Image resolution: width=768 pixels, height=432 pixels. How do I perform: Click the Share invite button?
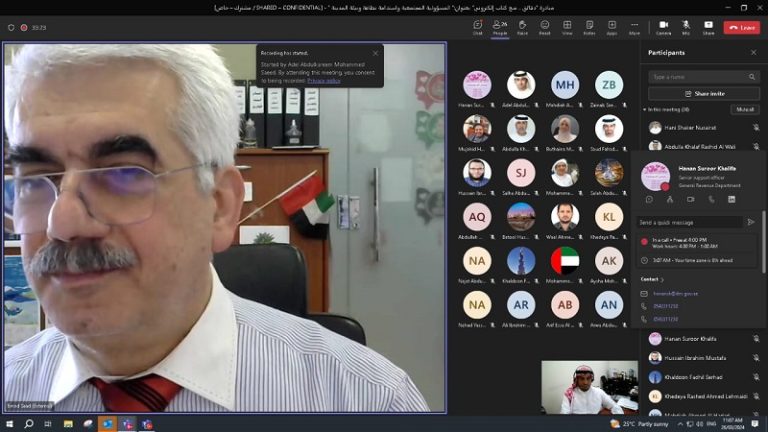click(x=704, y=94)
